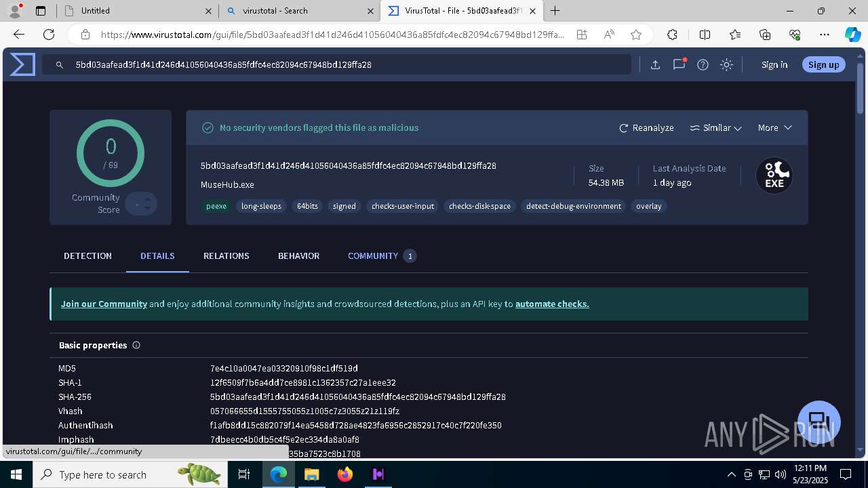Expand the Similar dropdown

pos(715,127)
